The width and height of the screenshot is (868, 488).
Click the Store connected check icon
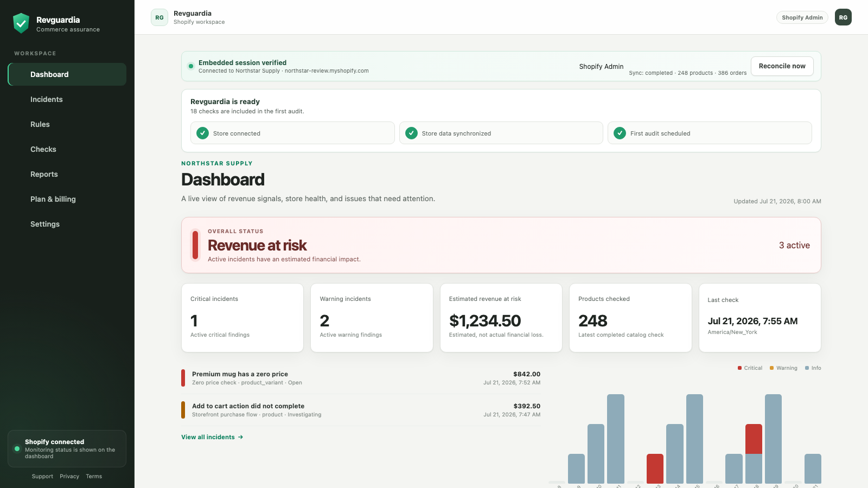[x=202, y=133]
